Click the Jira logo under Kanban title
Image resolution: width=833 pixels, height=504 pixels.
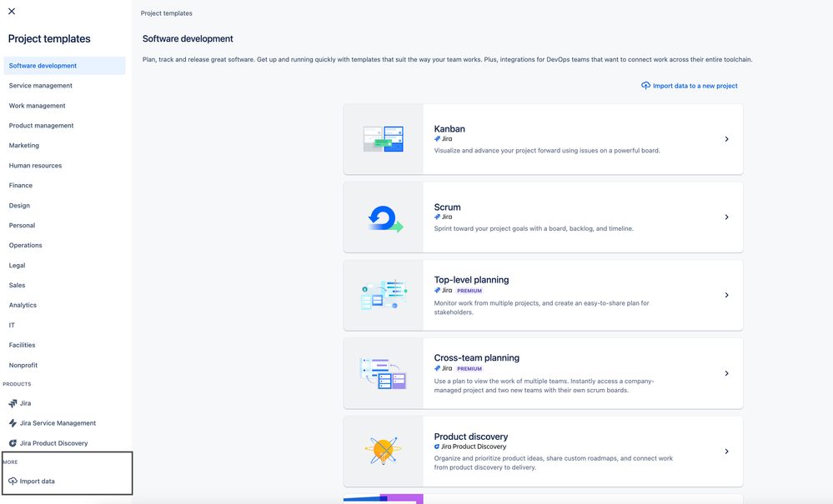[443, 139]
